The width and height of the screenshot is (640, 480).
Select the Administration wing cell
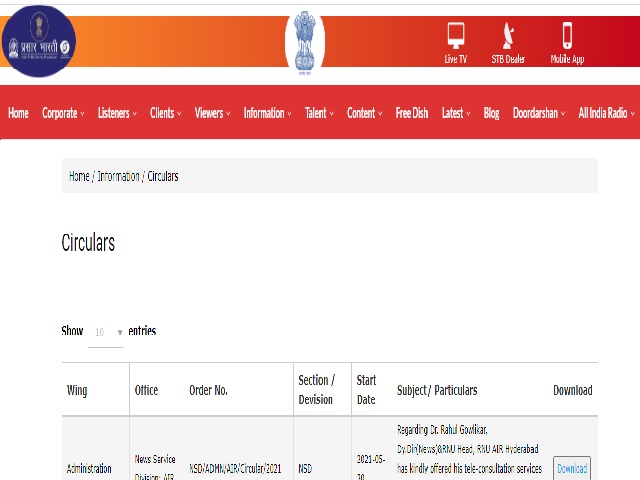pyautogui.click(x=89, y=468)
